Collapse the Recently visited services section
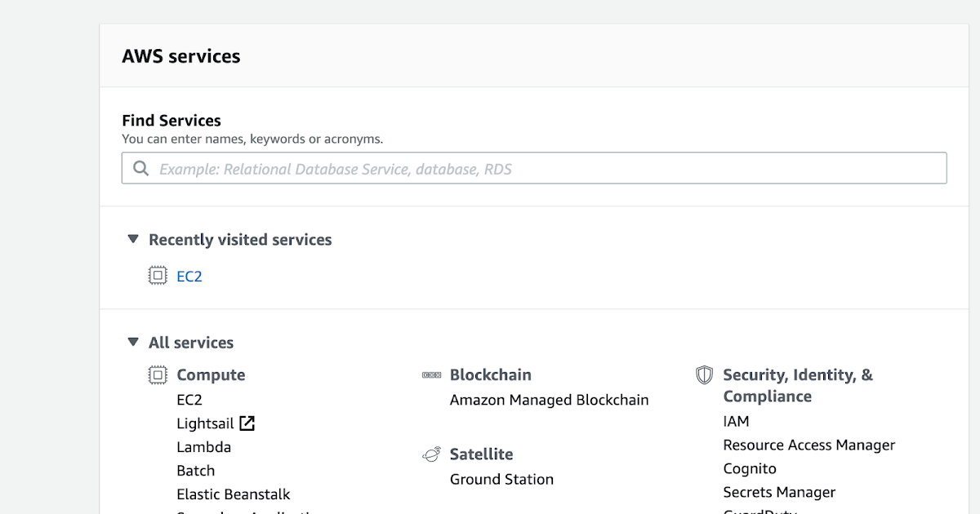This screenshot has height=514, width=980. (x=132, y=238)
